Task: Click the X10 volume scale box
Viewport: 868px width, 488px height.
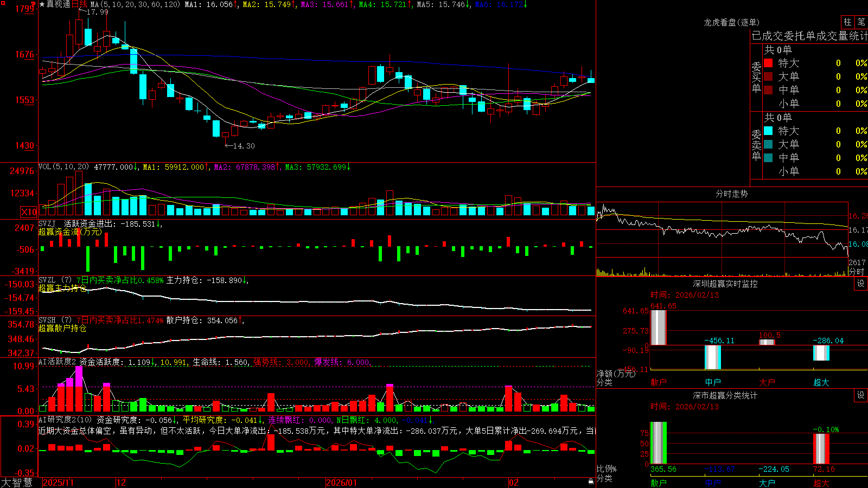Action: coord(29,212)
